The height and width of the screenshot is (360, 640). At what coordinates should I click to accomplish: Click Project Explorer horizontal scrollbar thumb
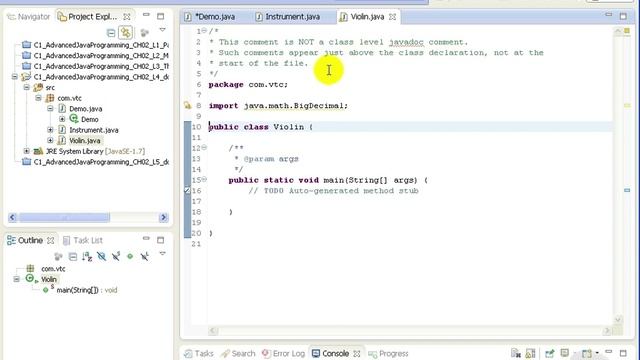click(64, 218)
